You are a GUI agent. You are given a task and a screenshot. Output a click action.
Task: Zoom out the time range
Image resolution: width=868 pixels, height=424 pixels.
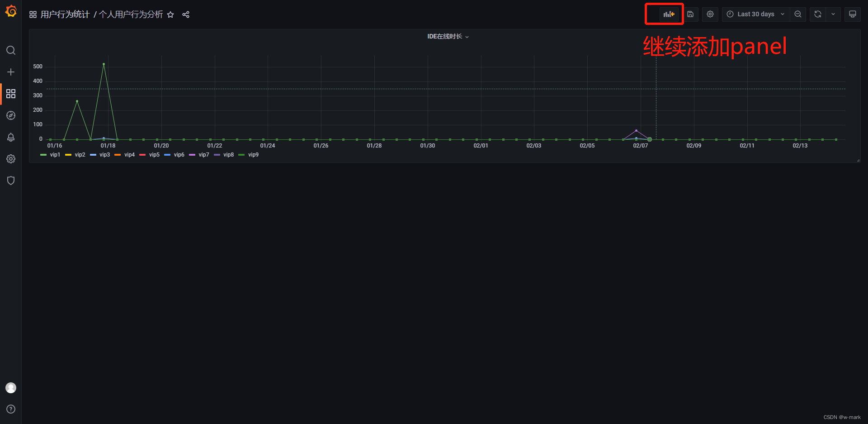point(798,14)
